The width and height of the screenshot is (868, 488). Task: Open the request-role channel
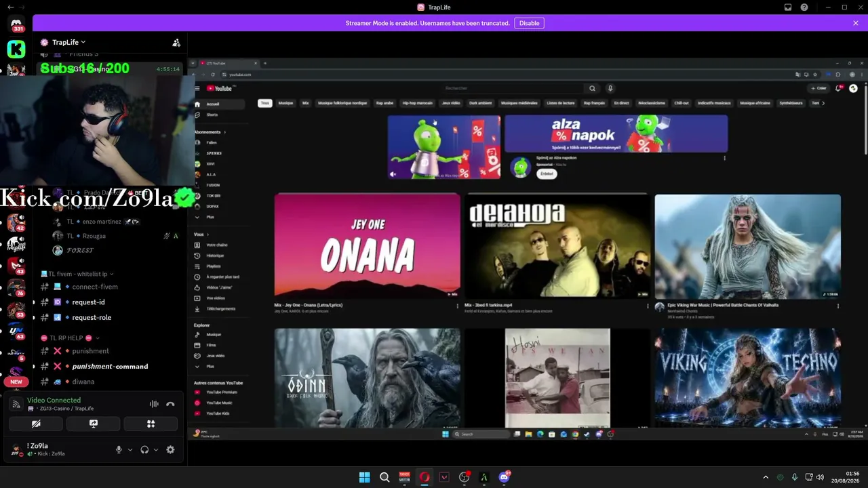(x=92, y=317)
